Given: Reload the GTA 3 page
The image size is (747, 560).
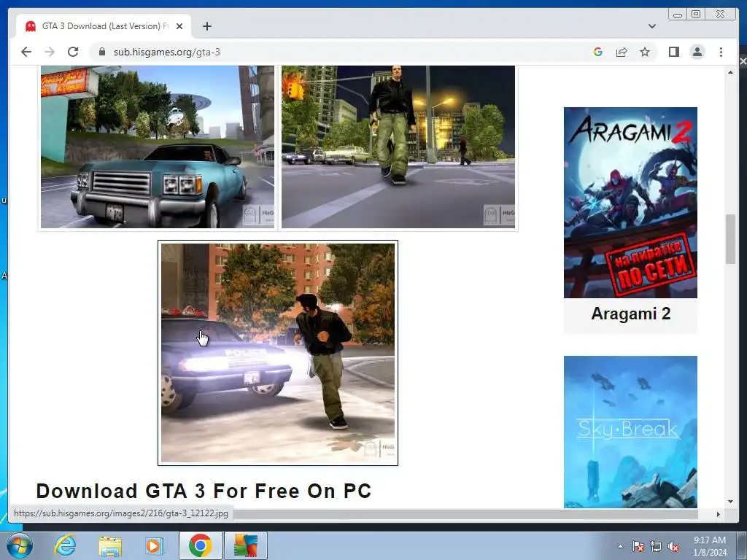Looking at the screenshot, I should pyautogui.click(x=73, y=52).
